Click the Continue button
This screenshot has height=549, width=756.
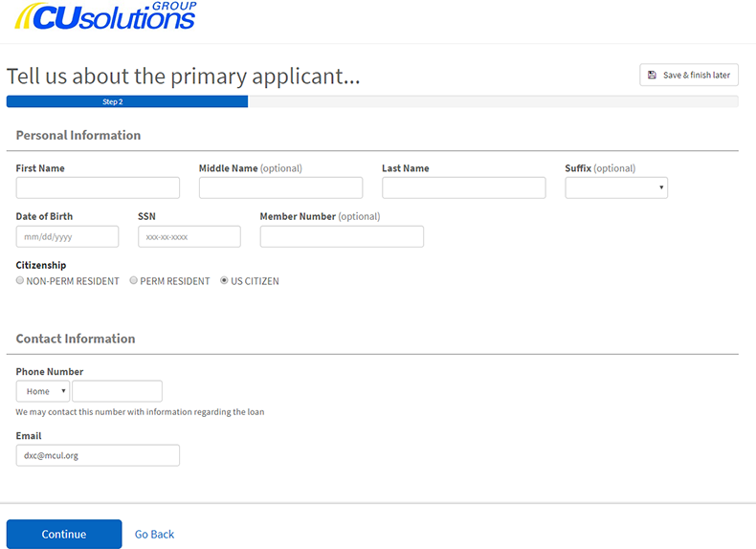(64, 534)
